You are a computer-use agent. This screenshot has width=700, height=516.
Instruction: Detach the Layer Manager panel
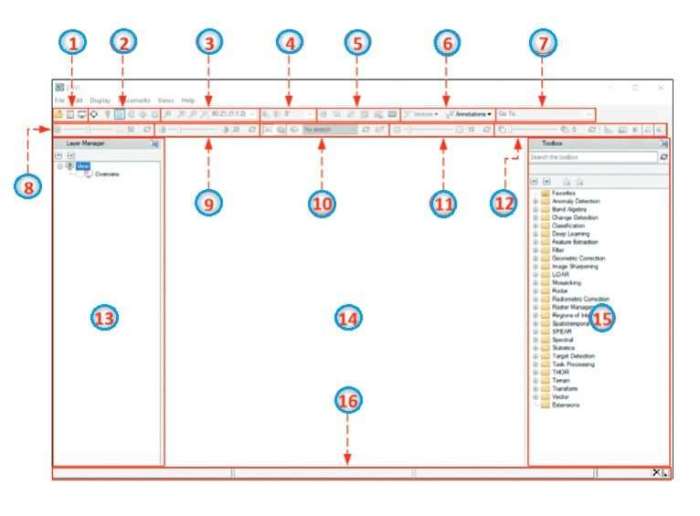pos(155,144)
